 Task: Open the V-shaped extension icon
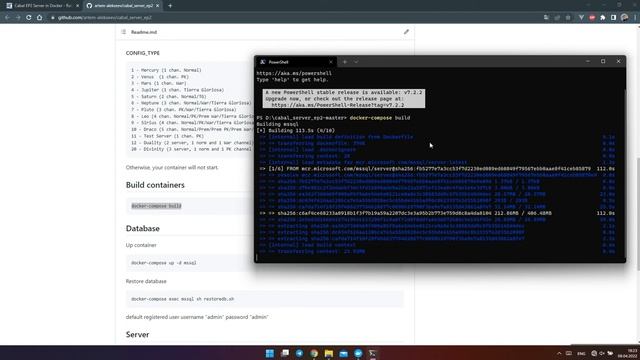pos(581,18)
